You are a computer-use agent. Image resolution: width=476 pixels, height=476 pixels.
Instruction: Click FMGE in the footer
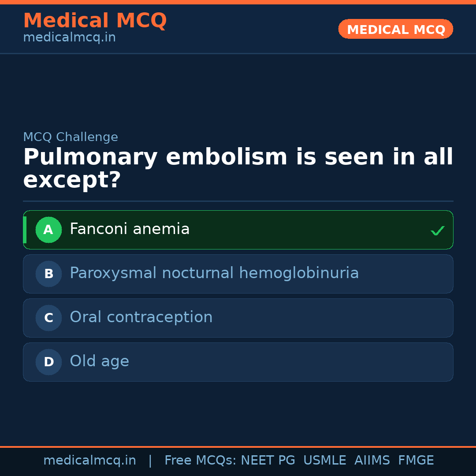pos(416,461)
